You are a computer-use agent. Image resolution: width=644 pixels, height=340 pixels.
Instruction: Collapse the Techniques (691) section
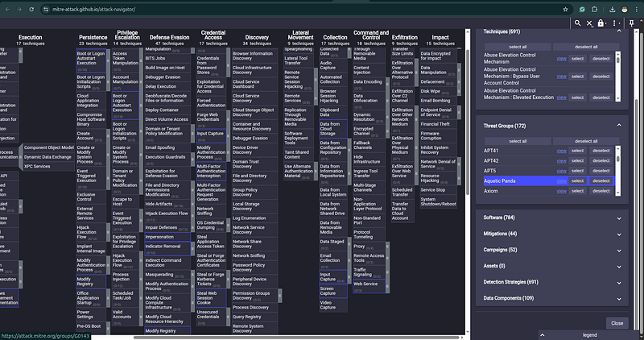619,31
